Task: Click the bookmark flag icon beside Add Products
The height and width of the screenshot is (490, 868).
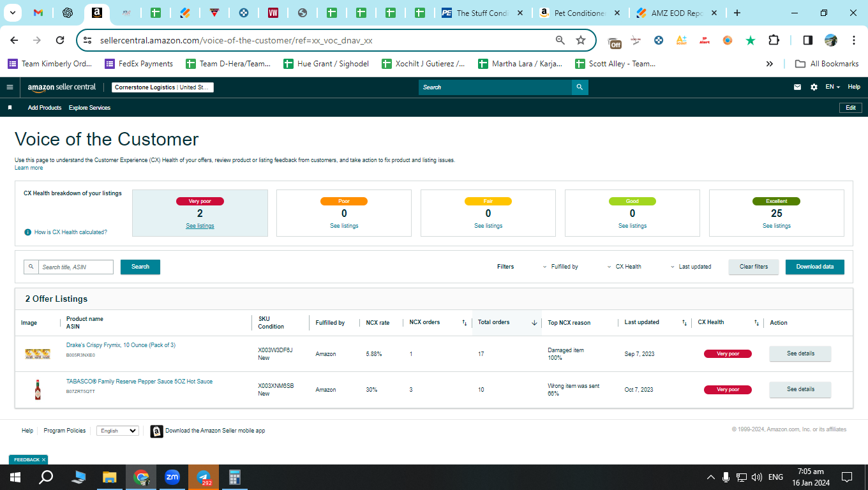Action: point(10,108)
